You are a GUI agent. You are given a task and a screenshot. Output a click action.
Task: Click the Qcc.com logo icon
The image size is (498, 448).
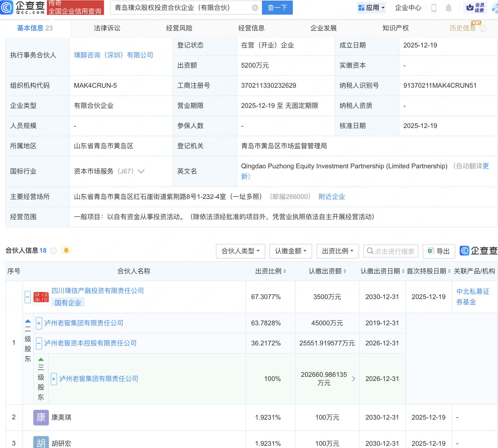(7, 7)
